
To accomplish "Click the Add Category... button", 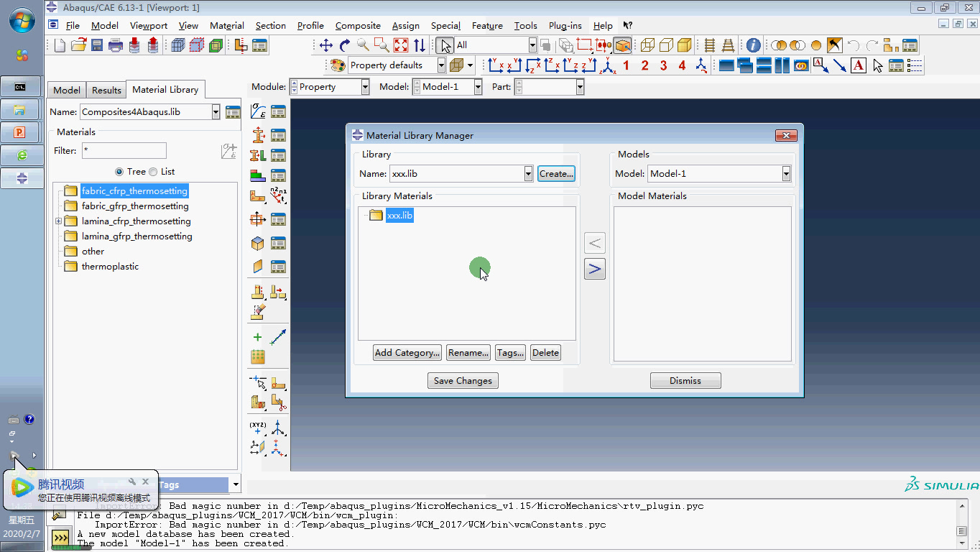I will click(407, 353).
